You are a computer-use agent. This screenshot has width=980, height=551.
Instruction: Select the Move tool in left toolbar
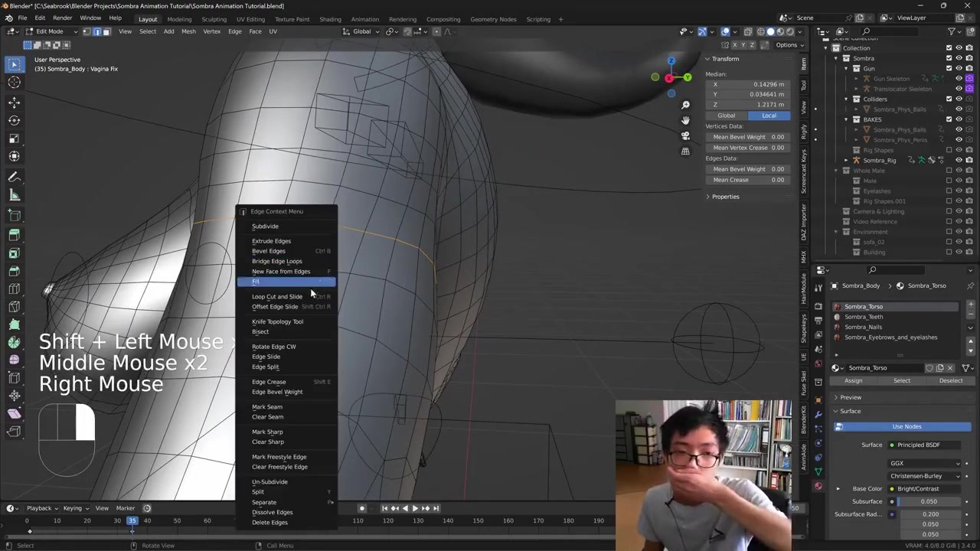14,102
